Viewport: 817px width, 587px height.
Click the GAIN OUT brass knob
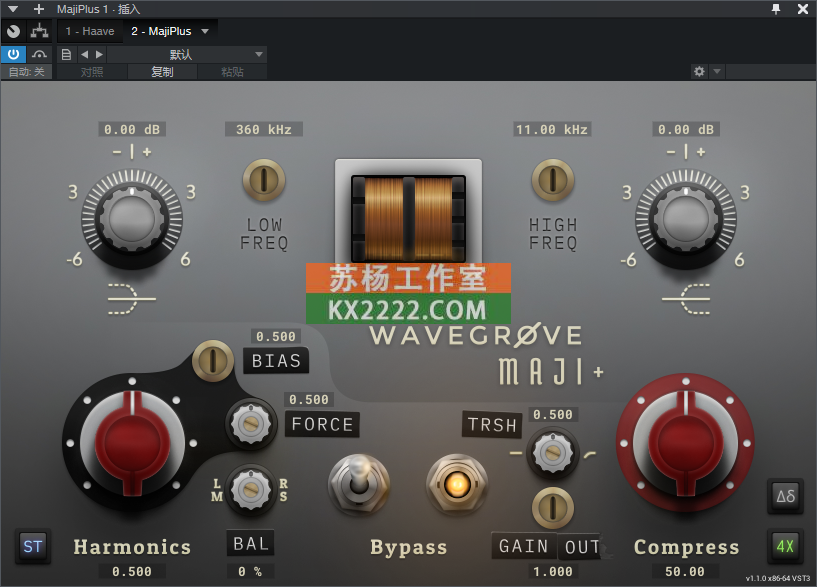553,508
